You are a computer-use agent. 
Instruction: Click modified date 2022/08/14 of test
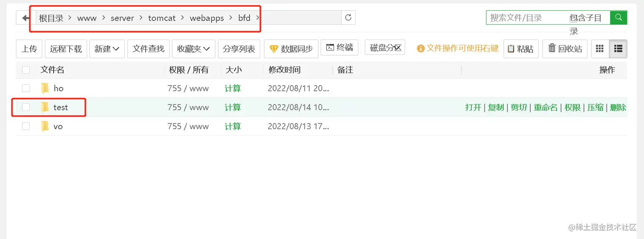[x=299, y=107]
